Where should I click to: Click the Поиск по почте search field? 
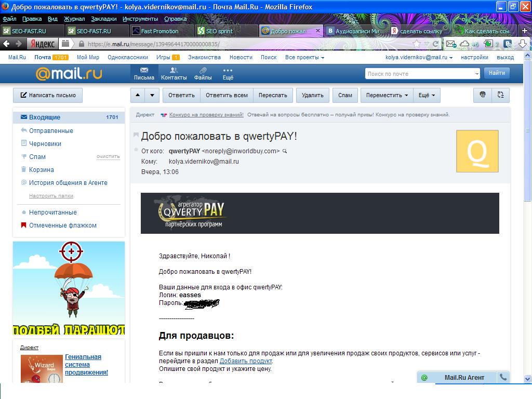tap(419, 74)
